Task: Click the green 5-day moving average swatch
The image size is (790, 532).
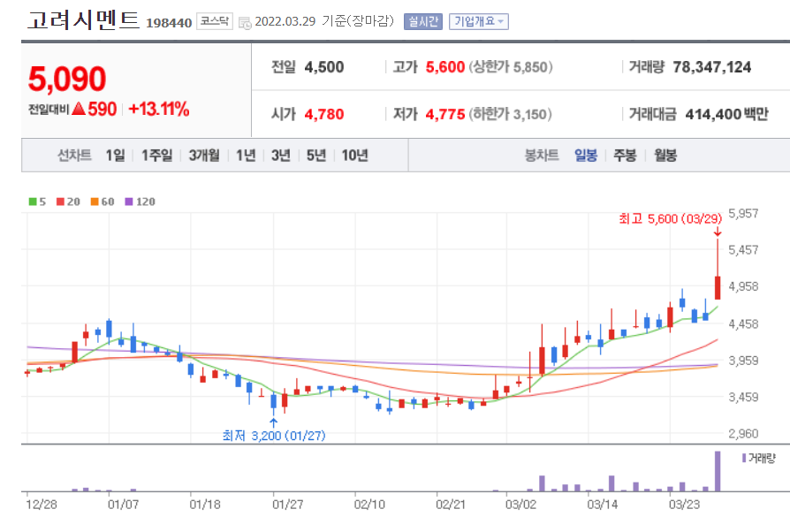Action: 33,201
